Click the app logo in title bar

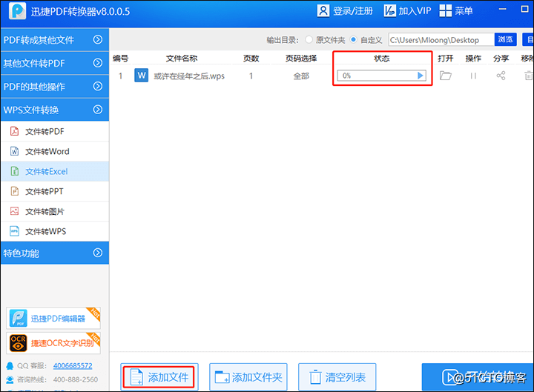[x=17, y=11]
